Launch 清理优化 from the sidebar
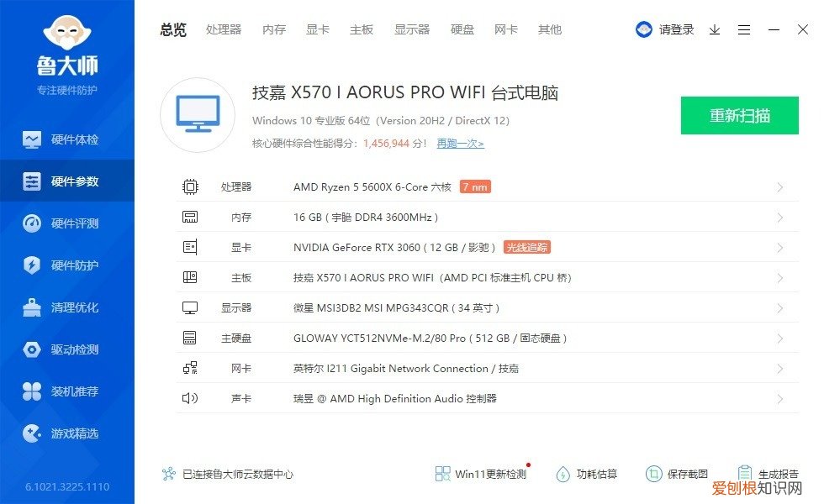Screen dimensions: 824x504 [67, 307]
